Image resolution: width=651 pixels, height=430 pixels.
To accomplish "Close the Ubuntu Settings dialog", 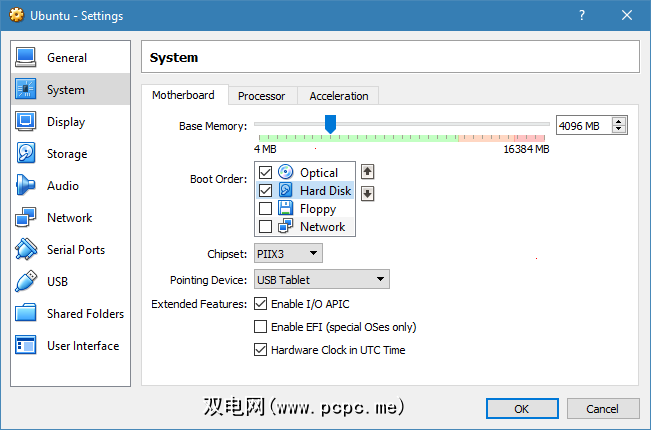I will coord(627,15).
